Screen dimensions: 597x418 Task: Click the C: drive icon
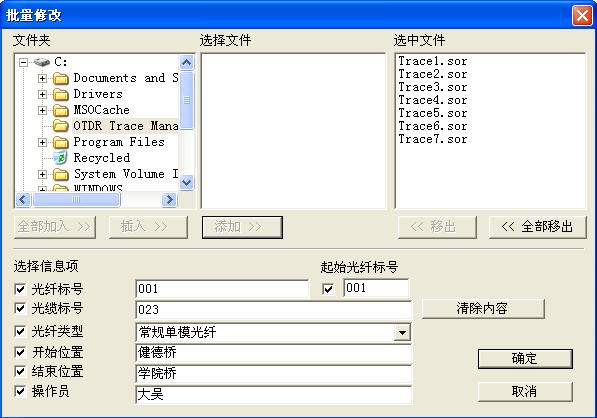42,62
